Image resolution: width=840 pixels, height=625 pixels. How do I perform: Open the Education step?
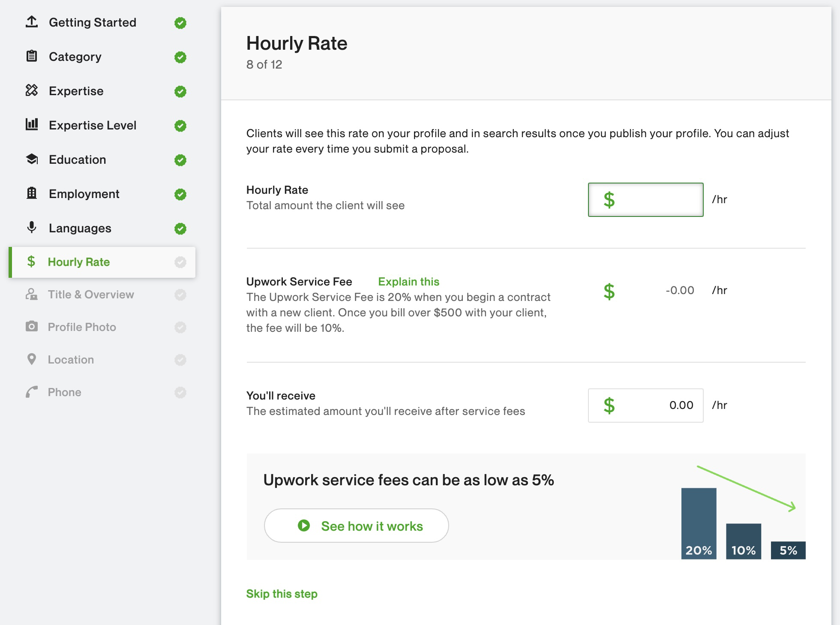coord(78,159)
